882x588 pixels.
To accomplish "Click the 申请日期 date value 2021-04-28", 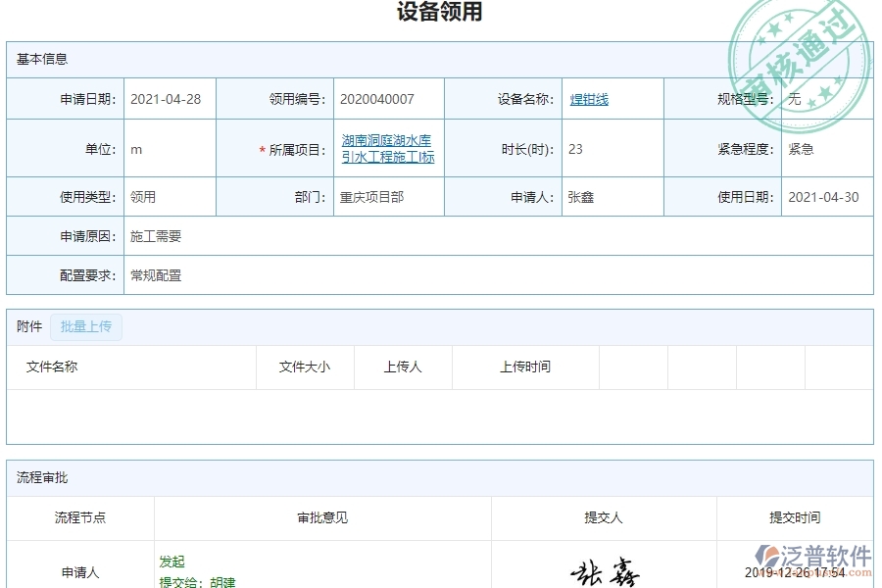I will tap(165, 98).
